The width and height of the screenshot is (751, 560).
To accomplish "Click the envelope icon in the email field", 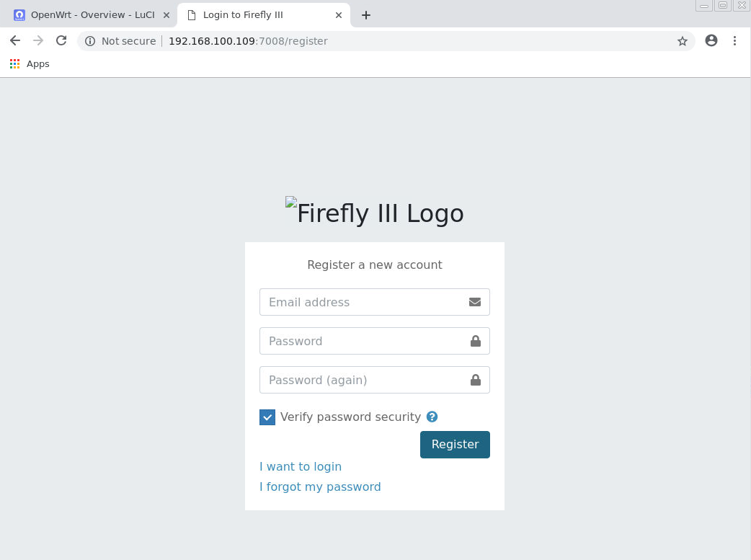I will [x=475, y=302].
